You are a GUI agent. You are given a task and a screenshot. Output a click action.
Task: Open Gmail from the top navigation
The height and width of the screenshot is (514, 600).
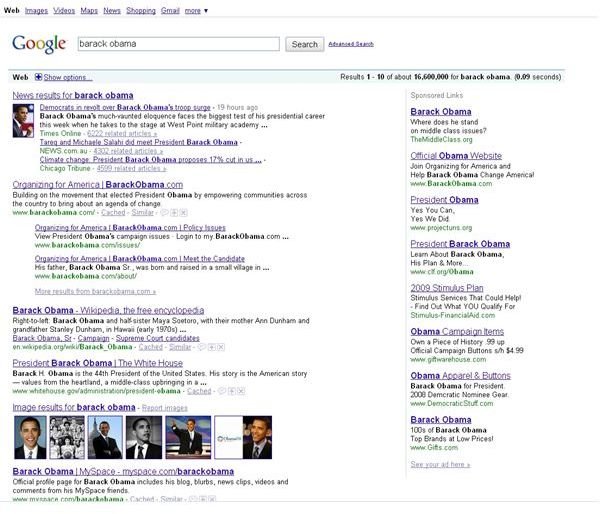pos(170,11)
